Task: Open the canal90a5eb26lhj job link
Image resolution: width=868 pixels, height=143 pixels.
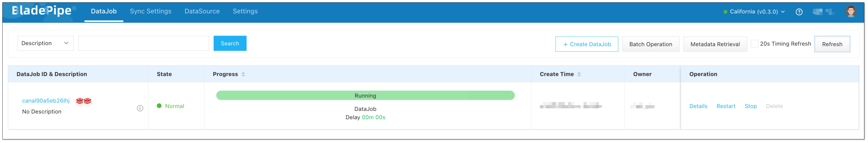Action: click(x=46, y=101)
